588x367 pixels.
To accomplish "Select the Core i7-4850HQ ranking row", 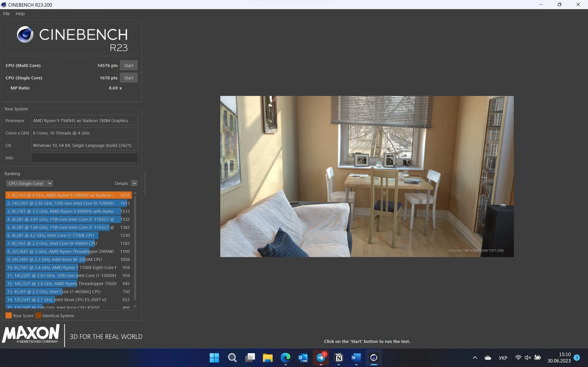I will click(x=69, y=292).
